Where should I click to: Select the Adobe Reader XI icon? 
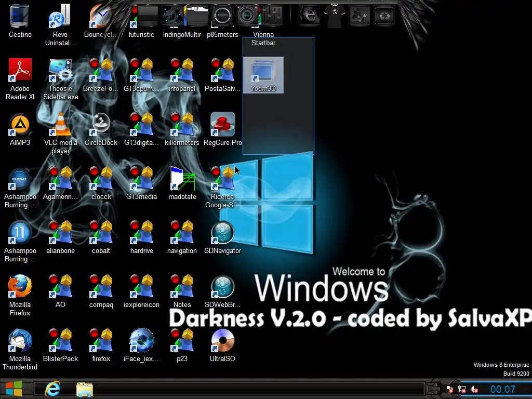(x=20, y=70)
